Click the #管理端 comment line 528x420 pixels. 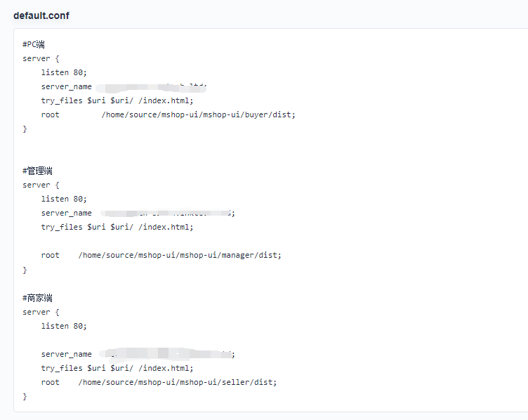coord(38,171)
